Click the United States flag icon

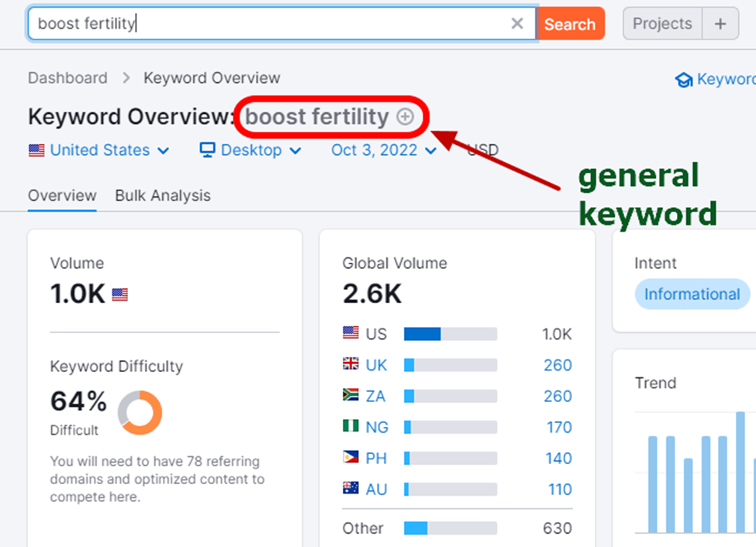click(36, 150)
